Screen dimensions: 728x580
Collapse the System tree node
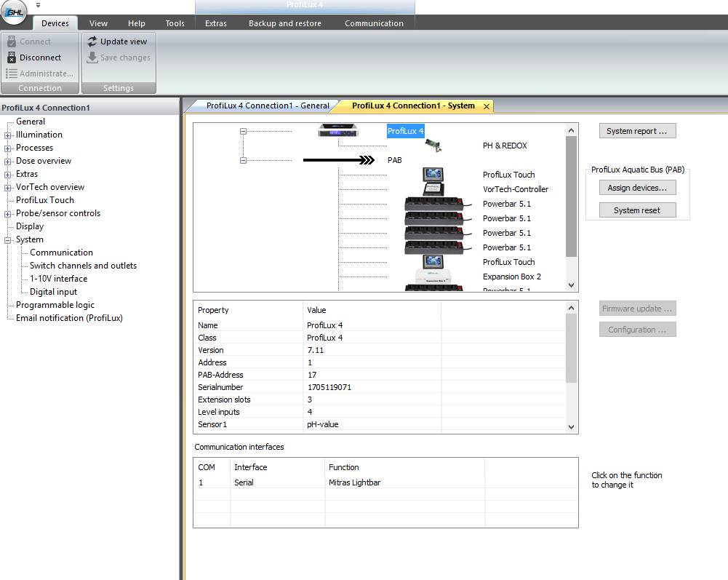pos(7,240)
